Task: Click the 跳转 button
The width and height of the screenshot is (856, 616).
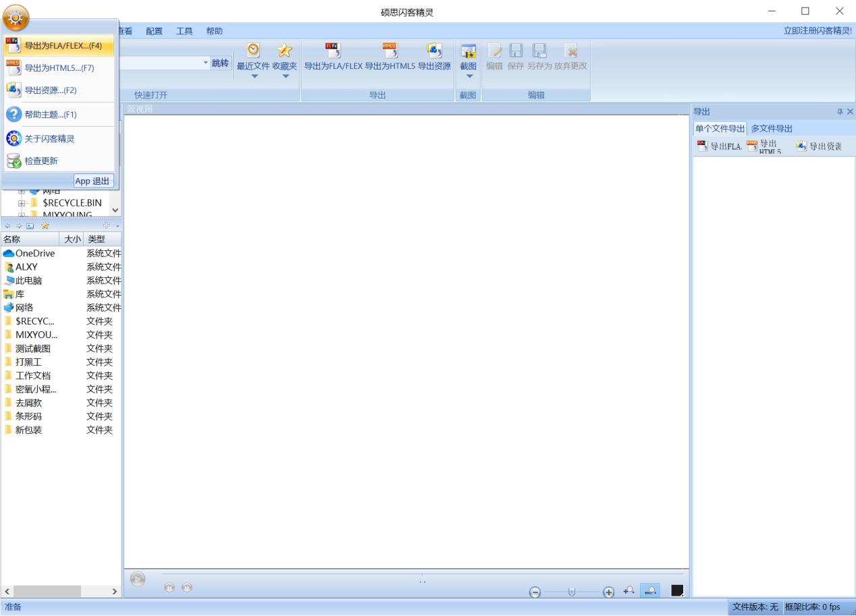Action: pos(221,63)
